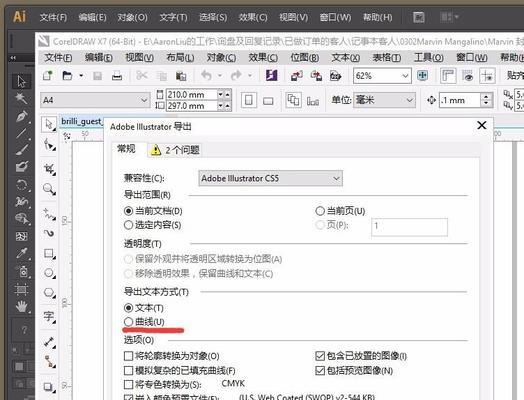Expand the Open button dropdown arrow

pos(81,76)
